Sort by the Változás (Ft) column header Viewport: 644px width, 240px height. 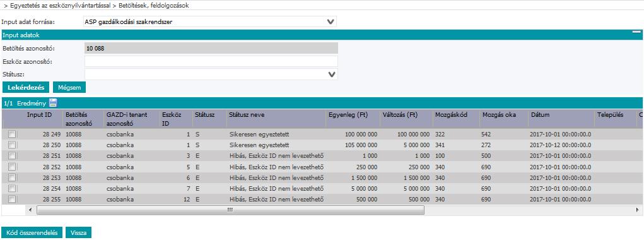coord(400,115)
